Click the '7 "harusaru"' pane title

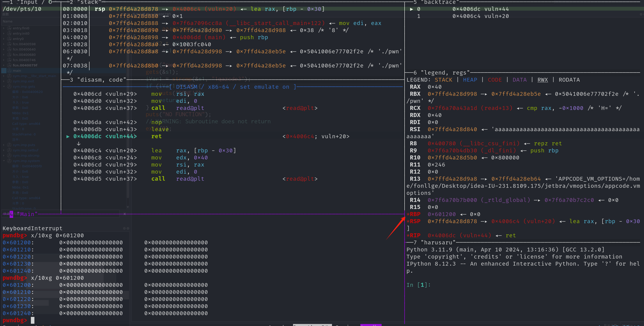point(435,242)
